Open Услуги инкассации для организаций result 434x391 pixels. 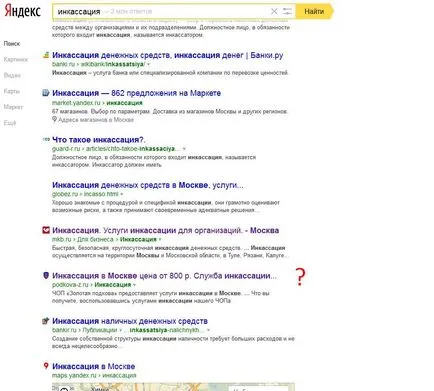point(166,230)
